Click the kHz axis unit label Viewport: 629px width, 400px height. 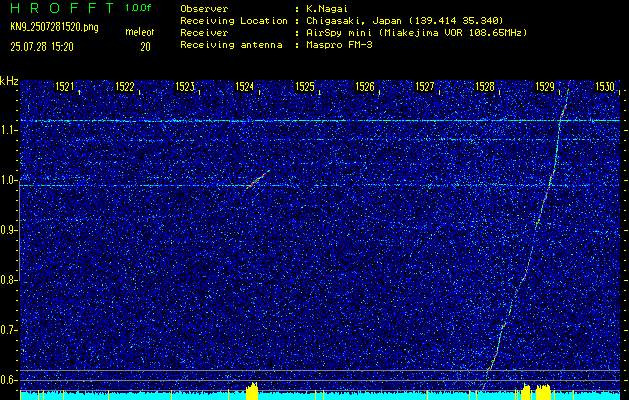9,81
